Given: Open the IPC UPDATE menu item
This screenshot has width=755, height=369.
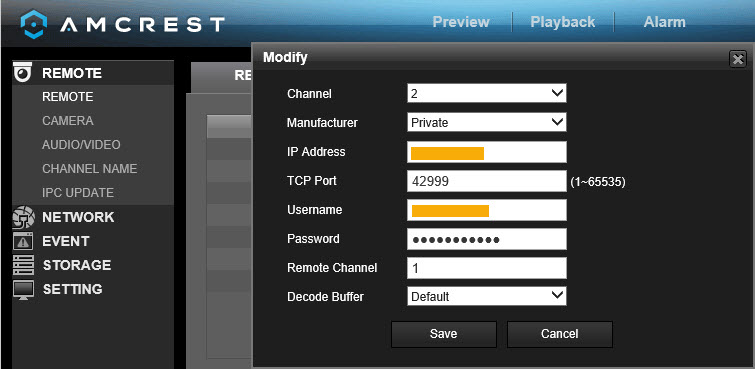Looking at the screenshot, I should (78, 193).
